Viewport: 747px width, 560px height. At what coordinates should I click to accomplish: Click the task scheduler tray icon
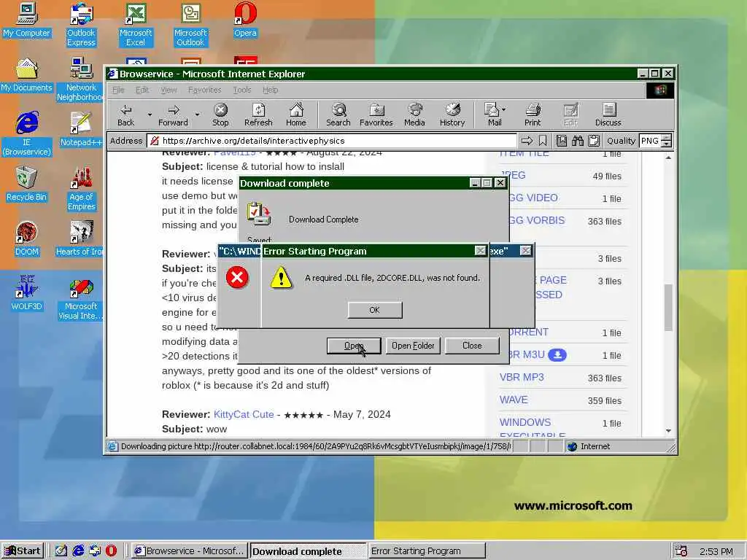[x=681, y=551]
